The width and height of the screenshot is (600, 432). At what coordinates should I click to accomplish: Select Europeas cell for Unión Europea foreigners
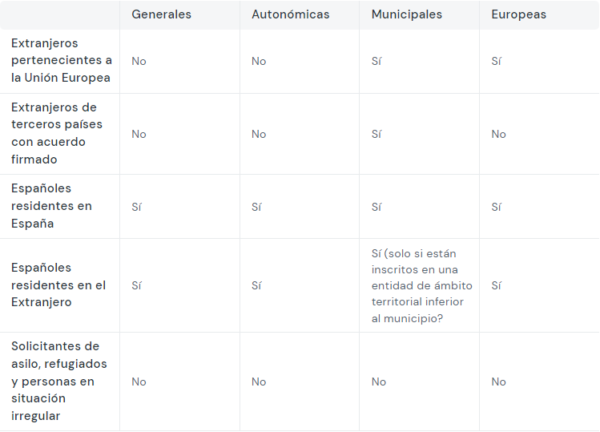coord(496,61)
